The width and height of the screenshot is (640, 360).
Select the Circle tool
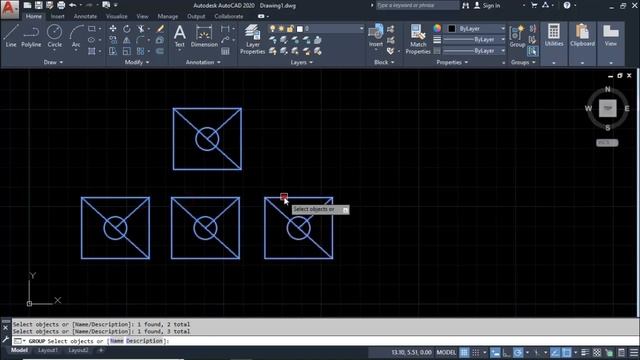[54, 36]
